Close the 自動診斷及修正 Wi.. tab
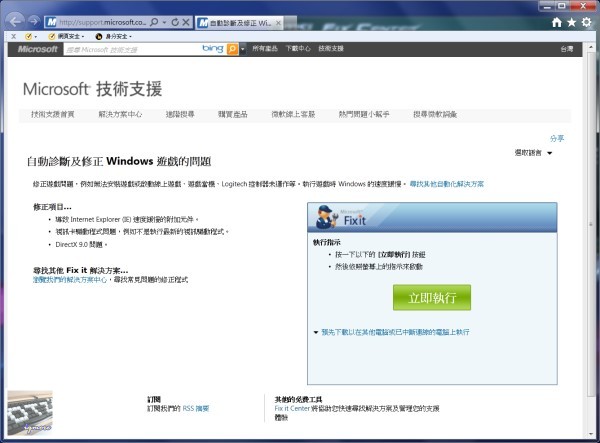The width and height of the screenshot is (600, 443). 279,23
